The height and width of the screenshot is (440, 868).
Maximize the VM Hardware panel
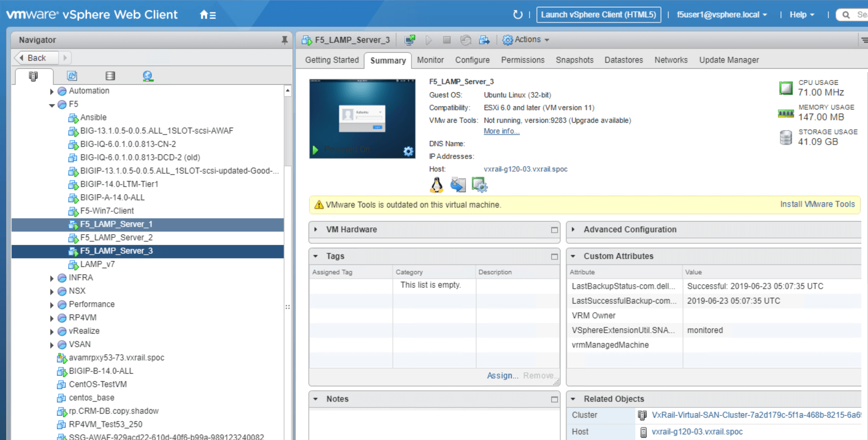(554, 230)
